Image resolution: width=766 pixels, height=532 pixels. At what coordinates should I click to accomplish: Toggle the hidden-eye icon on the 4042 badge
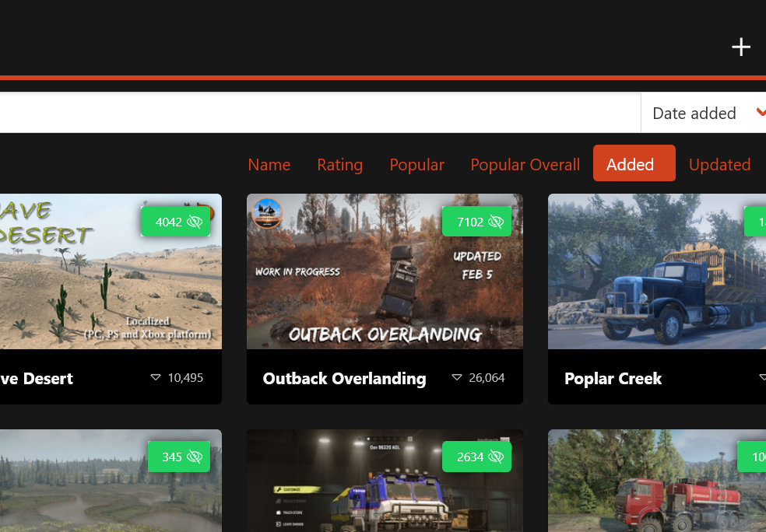click(195, 222)
